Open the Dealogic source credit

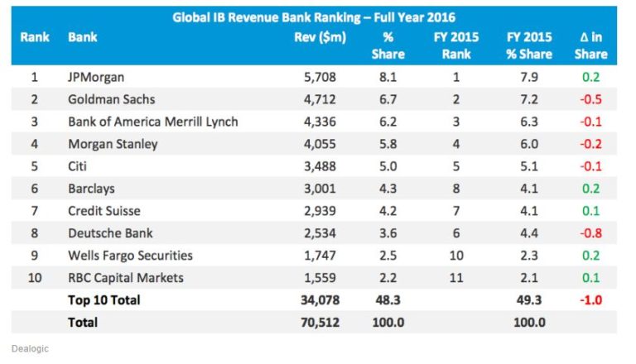pyautogui.click(x=30, y=349)
